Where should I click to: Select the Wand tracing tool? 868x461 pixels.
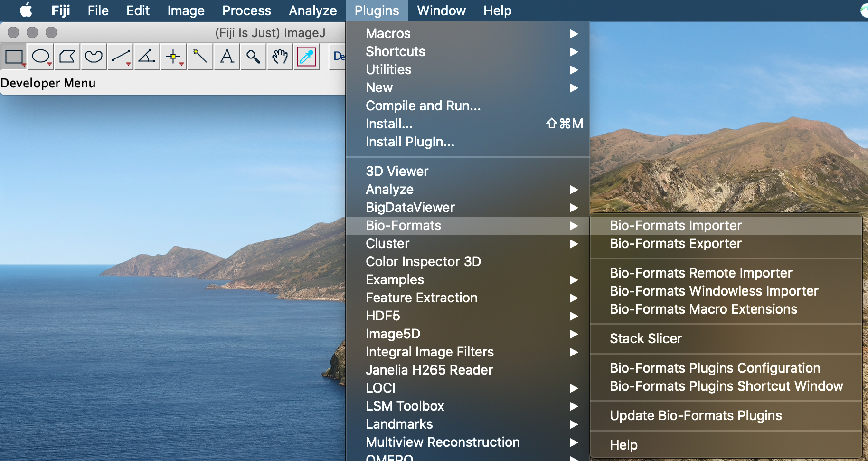[x=200, y=57]
